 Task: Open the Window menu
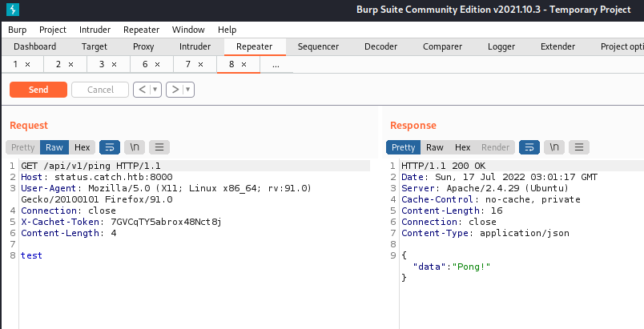[188, 30]
